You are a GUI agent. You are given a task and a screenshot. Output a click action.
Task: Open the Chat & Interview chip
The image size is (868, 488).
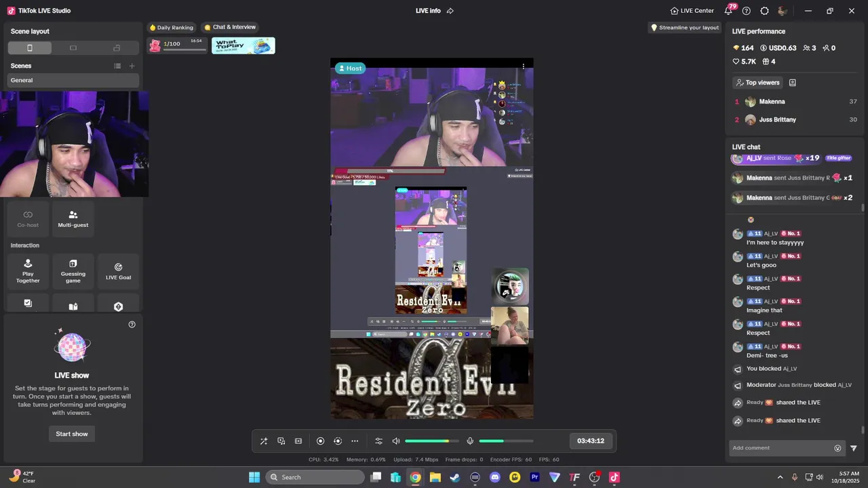pos(230,27)
